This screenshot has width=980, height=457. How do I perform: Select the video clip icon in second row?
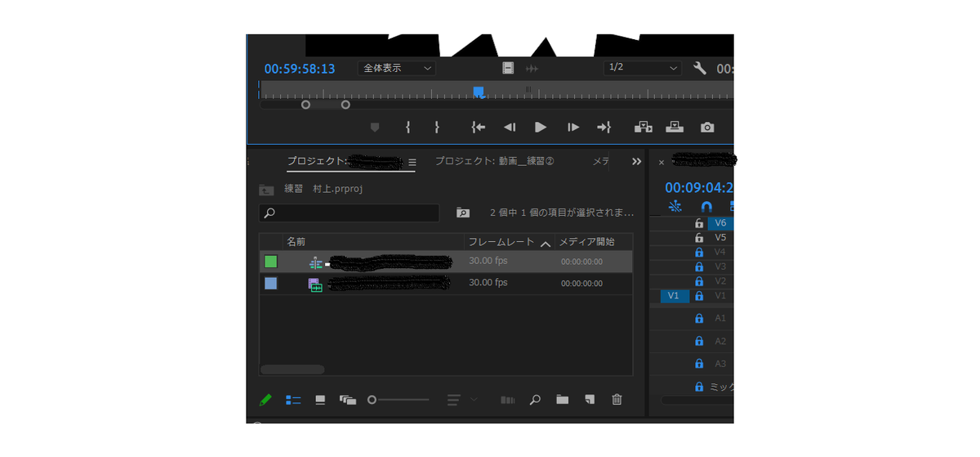(315, 285)
